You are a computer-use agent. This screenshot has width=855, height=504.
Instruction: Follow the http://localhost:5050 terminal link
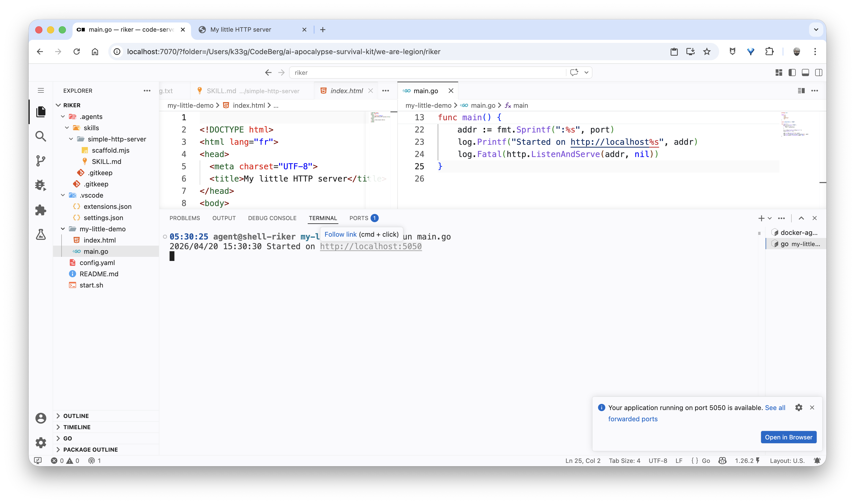[371, 246]
